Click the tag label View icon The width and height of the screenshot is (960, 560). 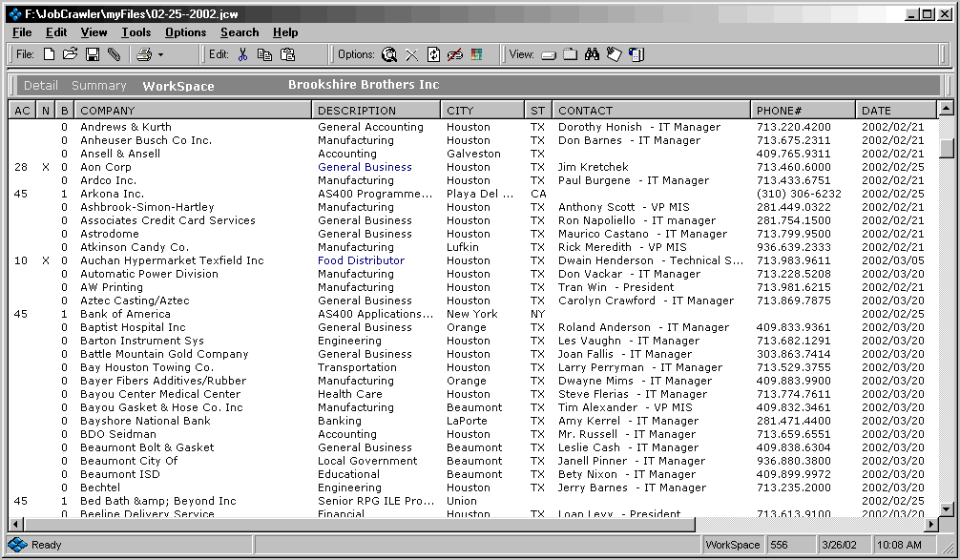tap(615, 54)
